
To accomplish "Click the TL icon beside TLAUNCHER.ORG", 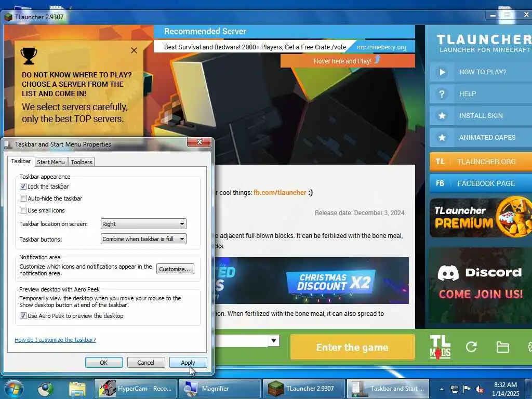I will [x=440, y=162].
